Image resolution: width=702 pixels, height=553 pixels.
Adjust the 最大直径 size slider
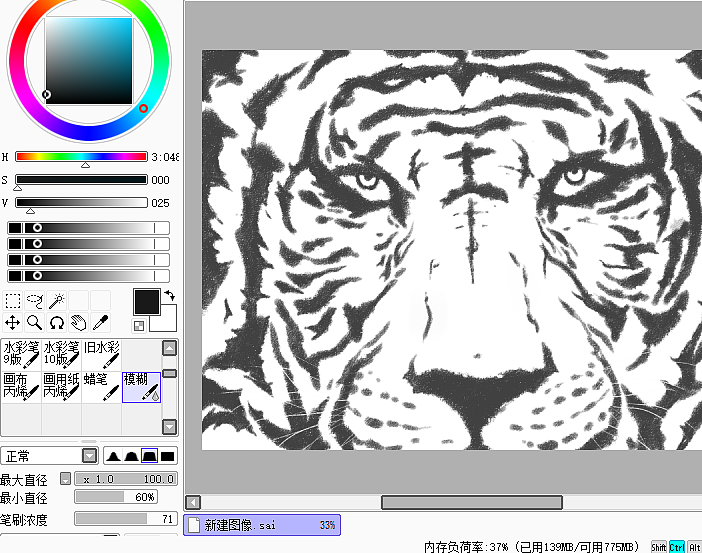point(126,479)
